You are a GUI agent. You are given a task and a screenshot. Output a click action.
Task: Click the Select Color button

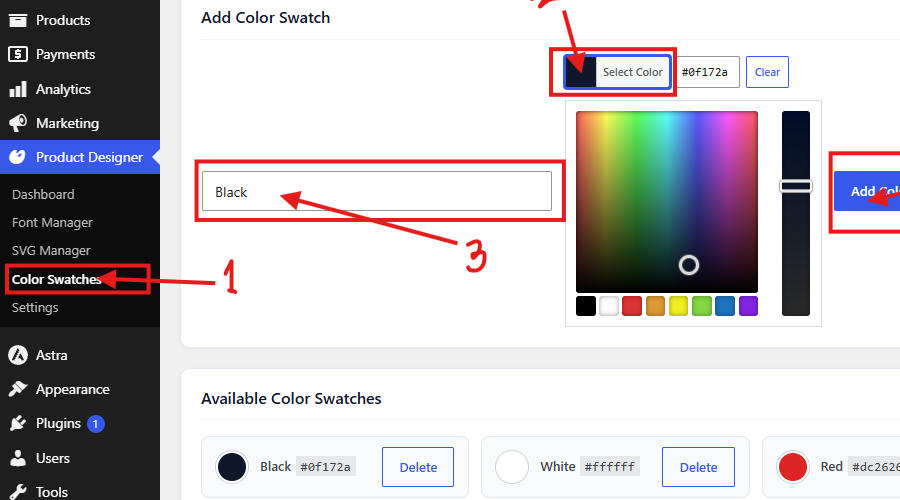point(617,72)
